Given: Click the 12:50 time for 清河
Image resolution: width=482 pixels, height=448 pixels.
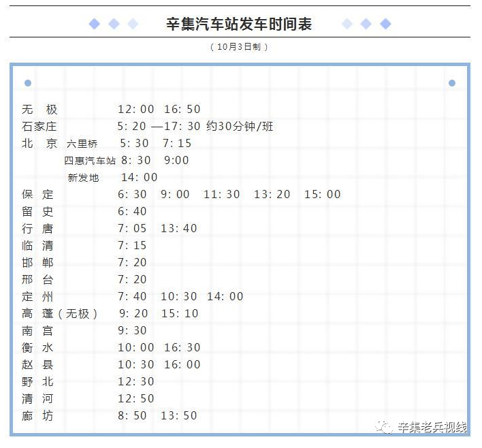Looking at the screenshot, I should [136, 399].
